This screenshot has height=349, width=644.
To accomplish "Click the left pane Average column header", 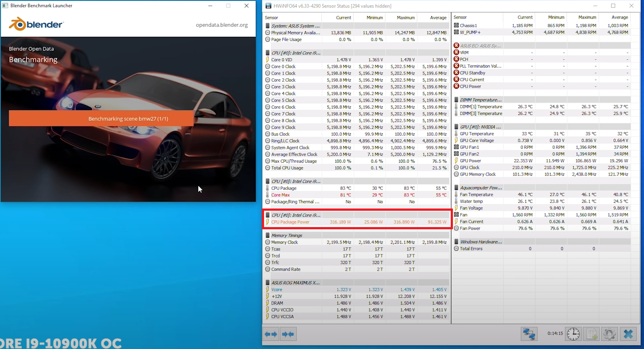I will click(433, 18).
